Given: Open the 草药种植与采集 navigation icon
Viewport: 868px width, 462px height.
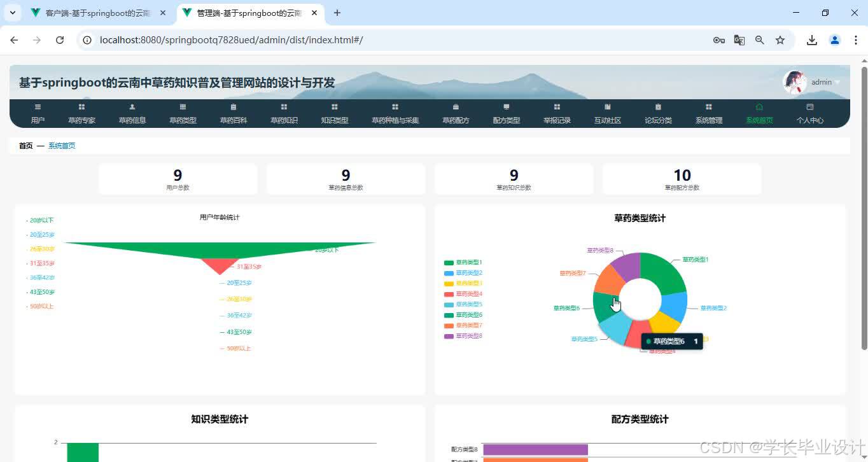Looking at the screenshot, I should click(395, 107).
